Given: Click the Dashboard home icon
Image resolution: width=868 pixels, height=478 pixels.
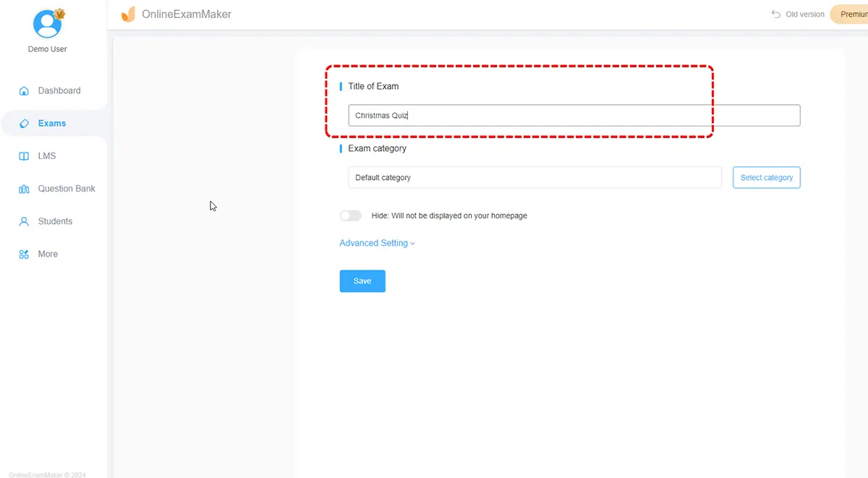Looking at the screenshot, I should [24, 91].
